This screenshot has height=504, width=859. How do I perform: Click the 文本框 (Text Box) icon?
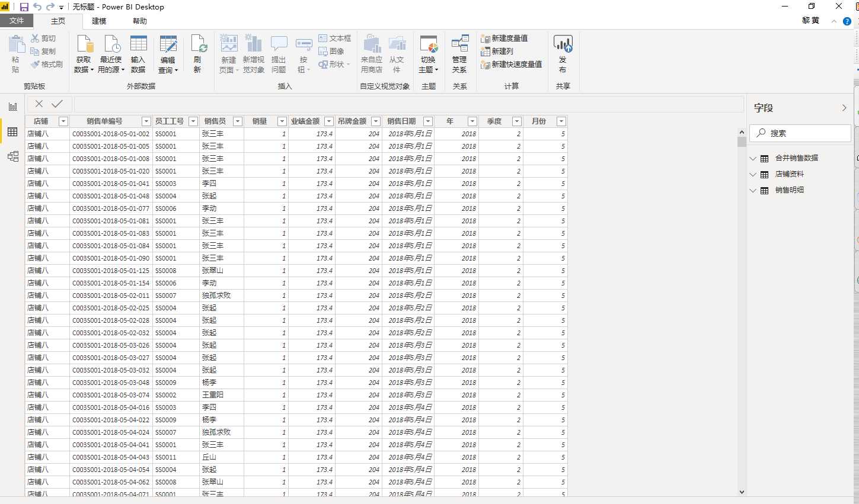tap(323, 38)
